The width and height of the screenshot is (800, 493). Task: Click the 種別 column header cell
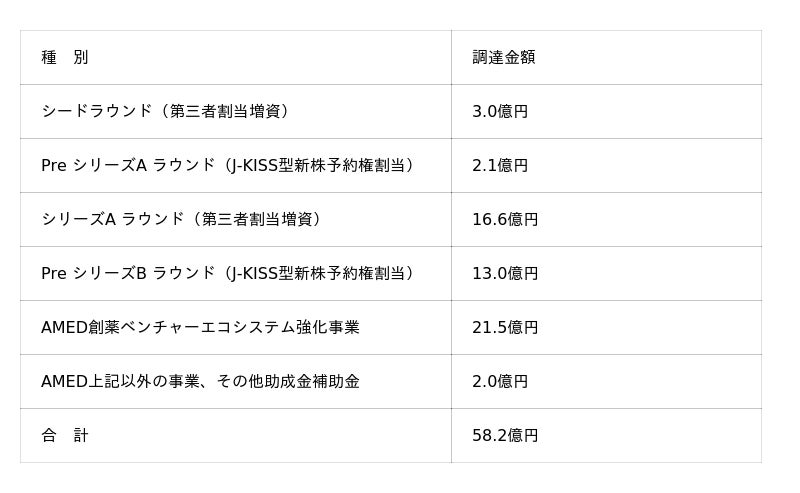(x=65, y=58)
